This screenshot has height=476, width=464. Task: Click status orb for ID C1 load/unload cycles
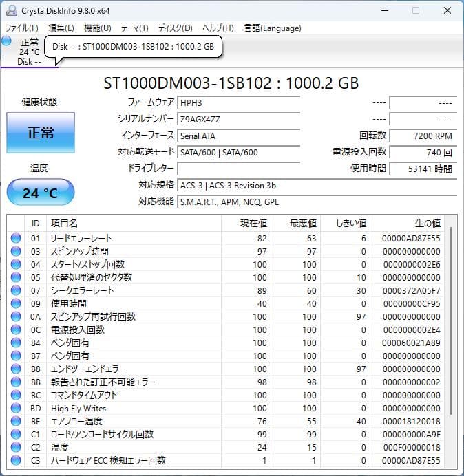click(16, 434)
